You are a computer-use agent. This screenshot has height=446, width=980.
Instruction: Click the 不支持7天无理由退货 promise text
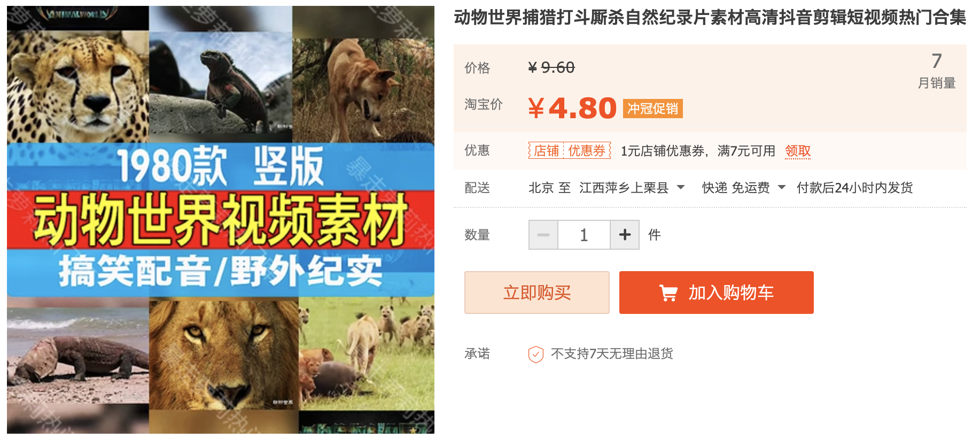[x=612, y=354]
